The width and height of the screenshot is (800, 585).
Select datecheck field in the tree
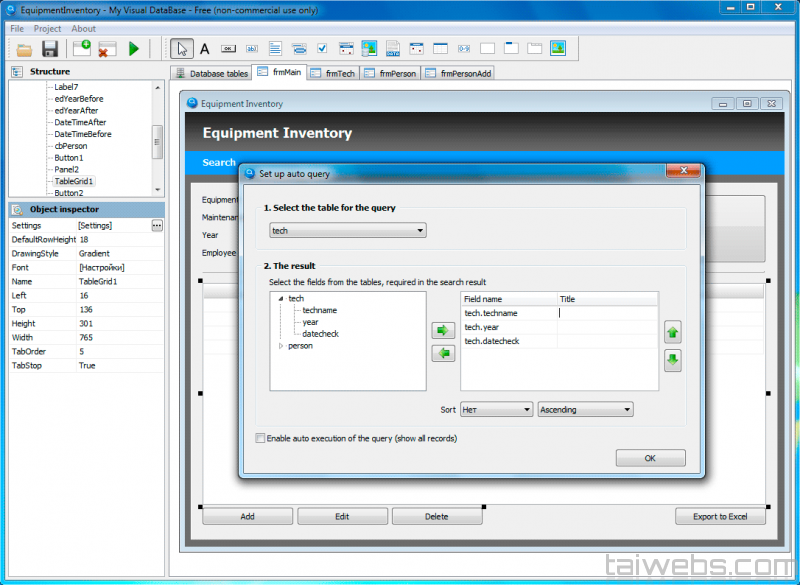tap(320, 334)
